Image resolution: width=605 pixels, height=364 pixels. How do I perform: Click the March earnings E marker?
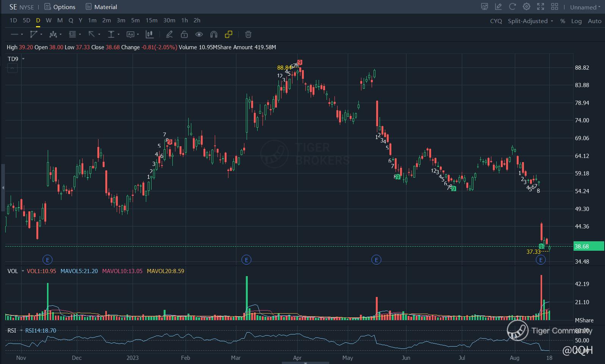pos(246,260)
